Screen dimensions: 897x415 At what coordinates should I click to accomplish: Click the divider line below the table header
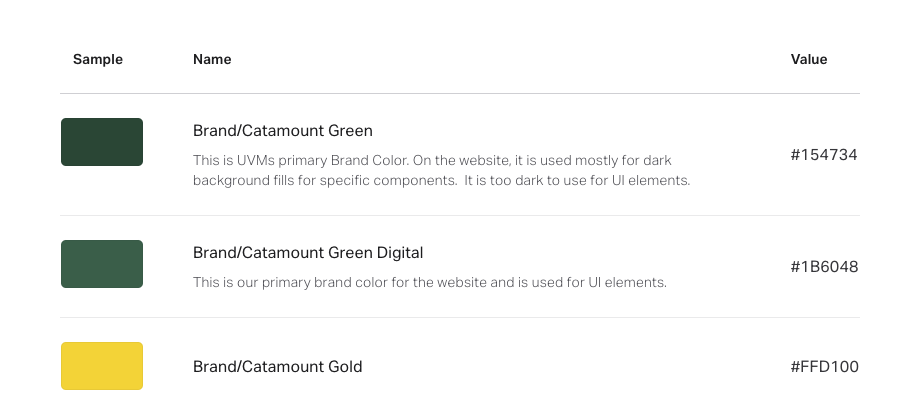tap(459, 94)
